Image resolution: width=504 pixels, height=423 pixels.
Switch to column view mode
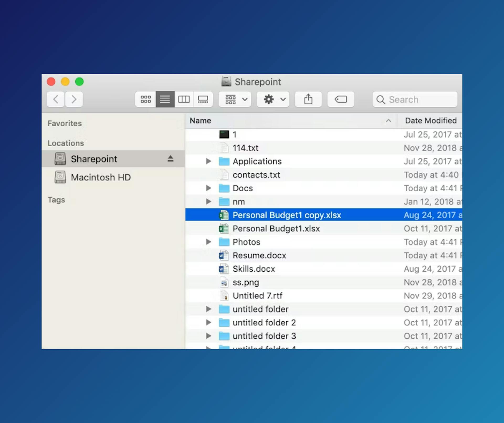pyautogui.click(x=184, y=99)
